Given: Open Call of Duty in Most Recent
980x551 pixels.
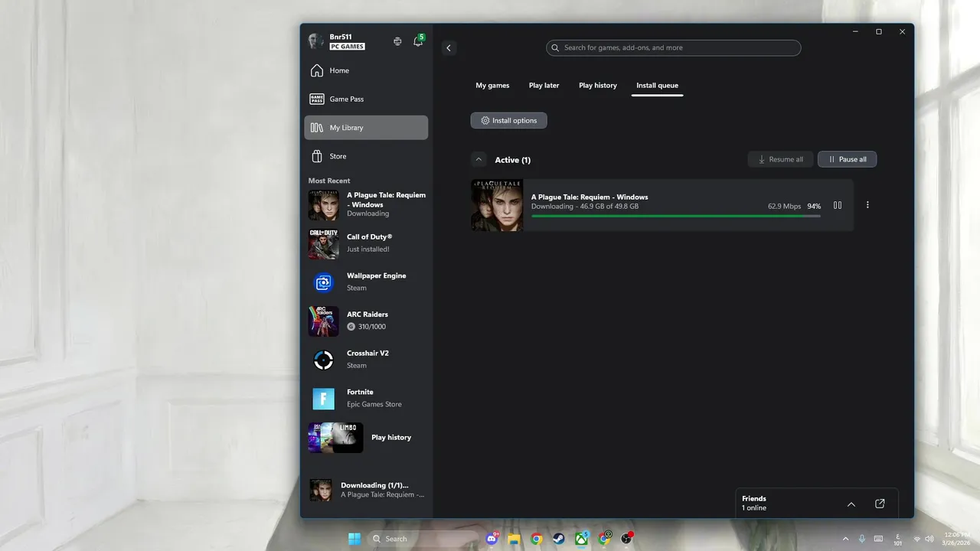Looking at the screenshot, I should 367,243.
